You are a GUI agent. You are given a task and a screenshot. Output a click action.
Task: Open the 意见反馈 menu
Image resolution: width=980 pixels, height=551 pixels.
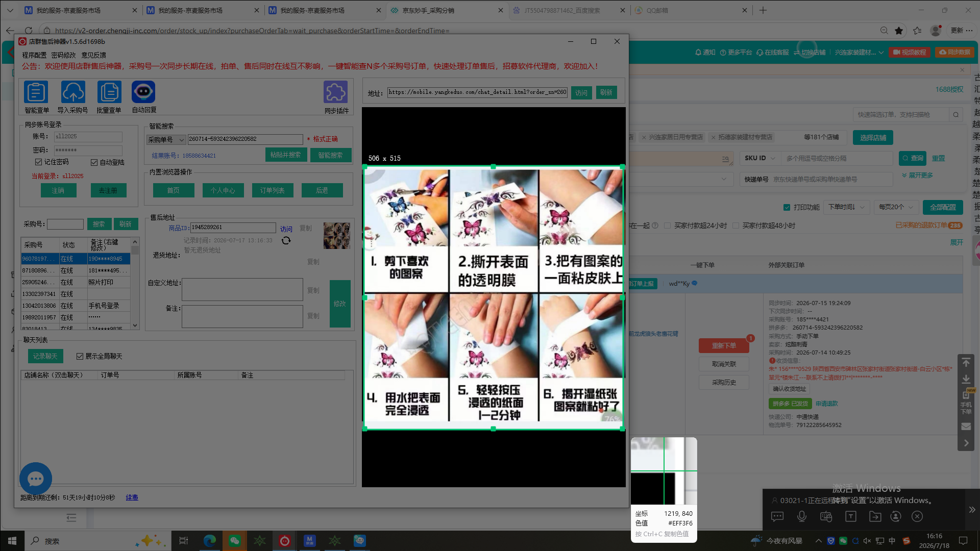pos(94,55)
